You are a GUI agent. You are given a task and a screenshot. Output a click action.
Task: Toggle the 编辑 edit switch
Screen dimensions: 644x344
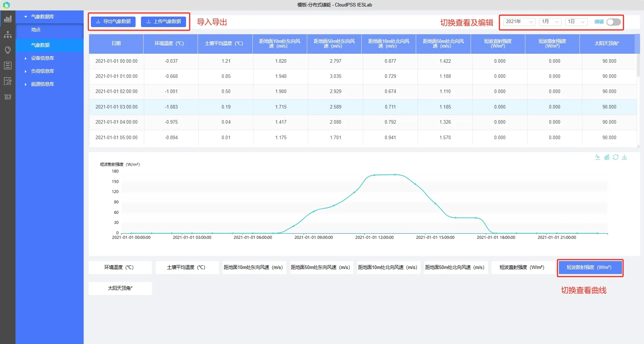613,22
